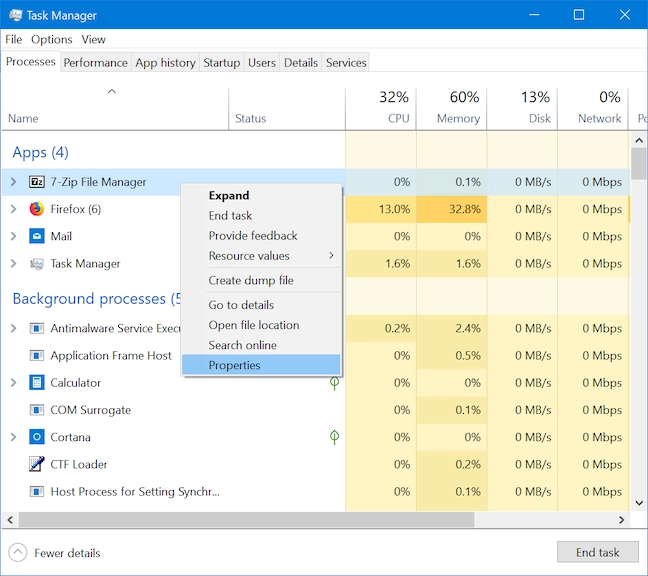Expand the Cortana process row

click(14, 437)
